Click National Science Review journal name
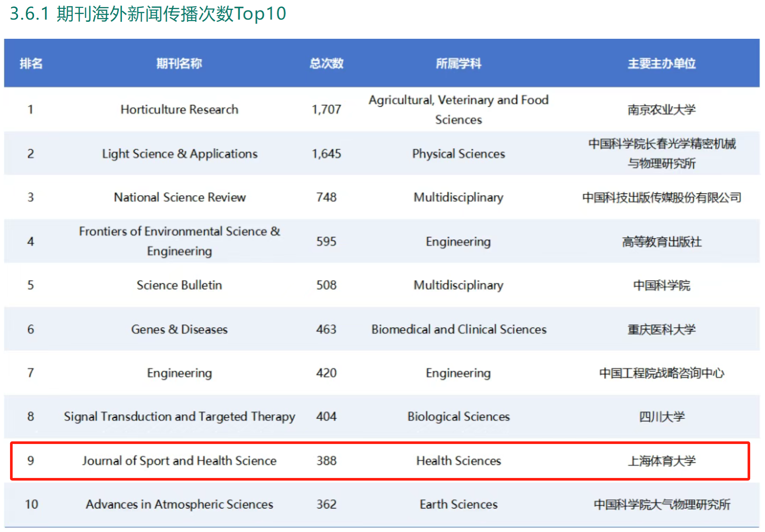The width and height of the screenshot is (765, 532). pyautogui.click(x=179, y=197)
